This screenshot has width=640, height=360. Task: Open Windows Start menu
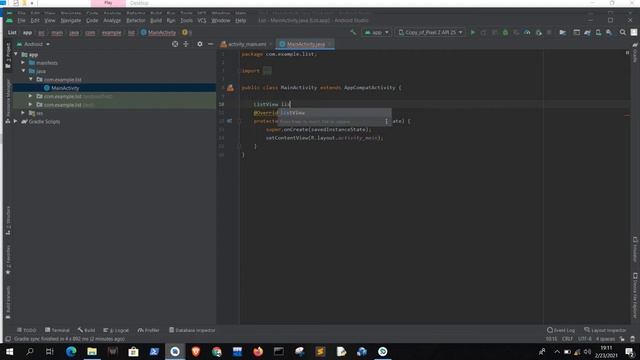(9, 351)
